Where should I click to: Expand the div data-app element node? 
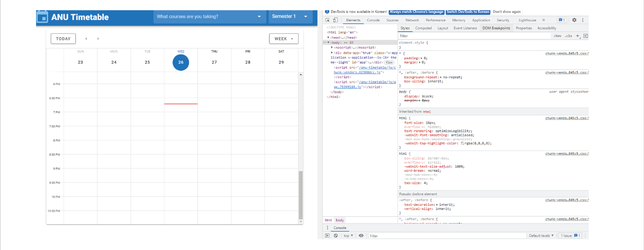point(332,53)
